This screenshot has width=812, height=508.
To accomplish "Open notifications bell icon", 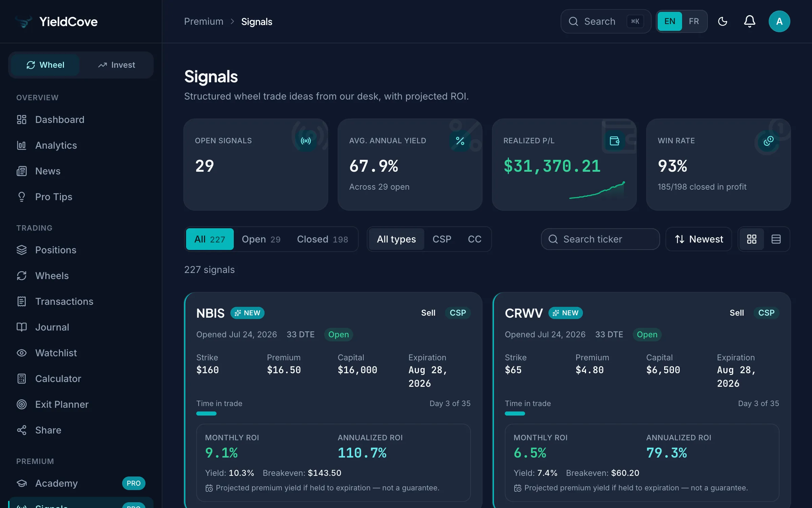I will [x=749, y=21].
